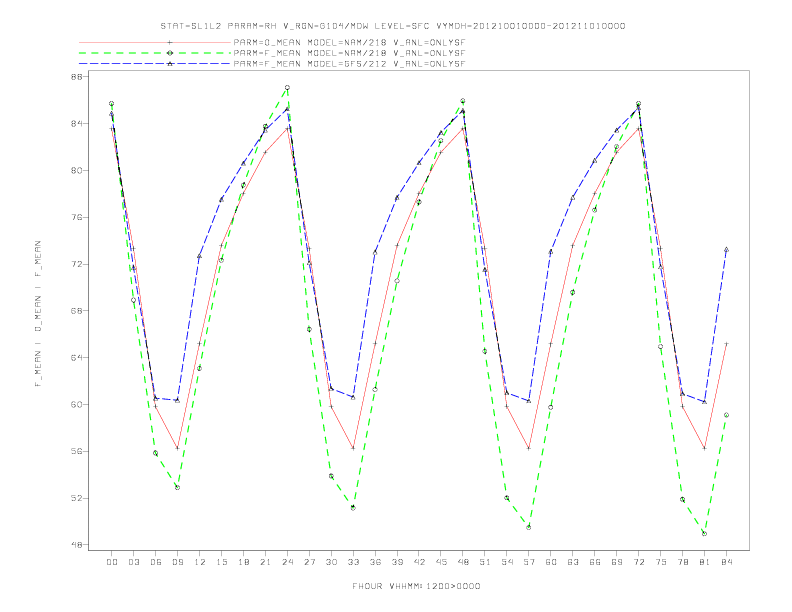792x612 pixels.
Task: Click the circle marker on green legend line
Action: tap(170, 53)
